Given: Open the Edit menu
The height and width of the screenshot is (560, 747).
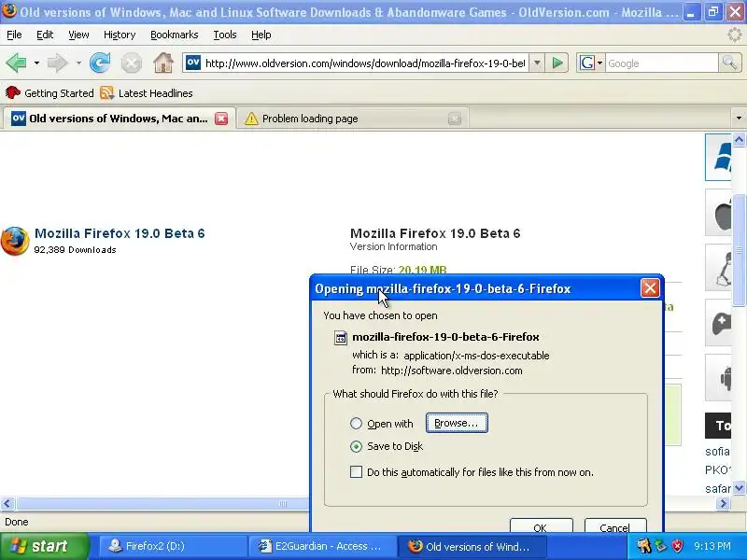Looking at the screenshot, I should point(45,35).
